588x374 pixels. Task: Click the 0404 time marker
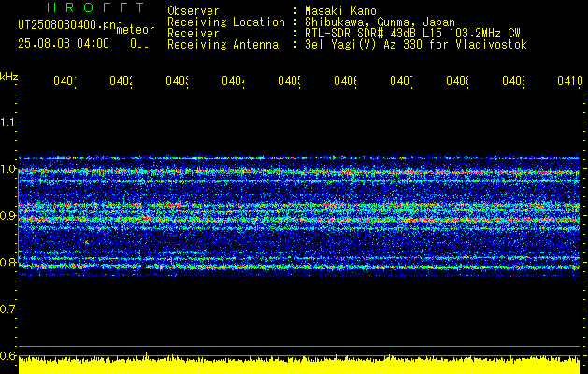click(233, 80)
